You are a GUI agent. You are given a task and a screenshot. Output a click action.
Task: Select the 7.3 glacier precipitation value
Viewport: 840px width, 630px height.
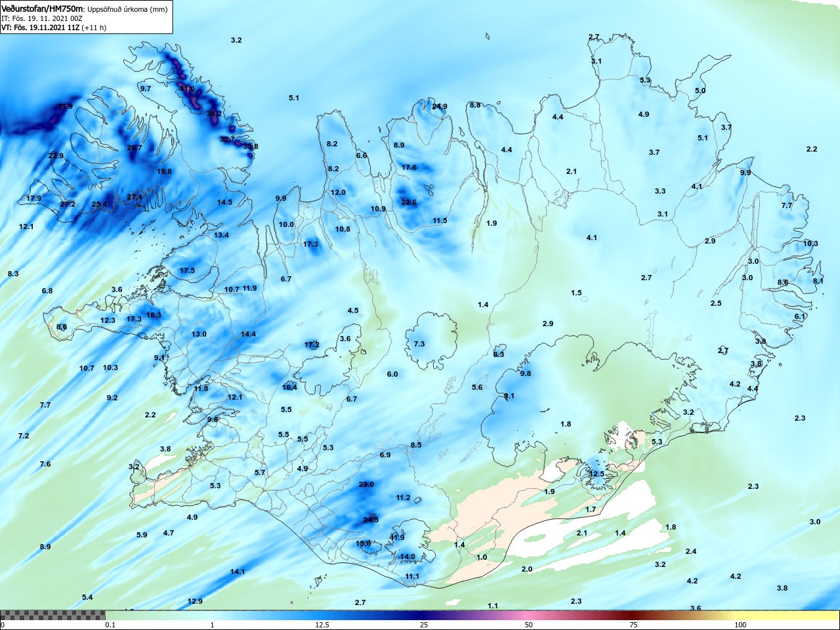tap(419, 344)
